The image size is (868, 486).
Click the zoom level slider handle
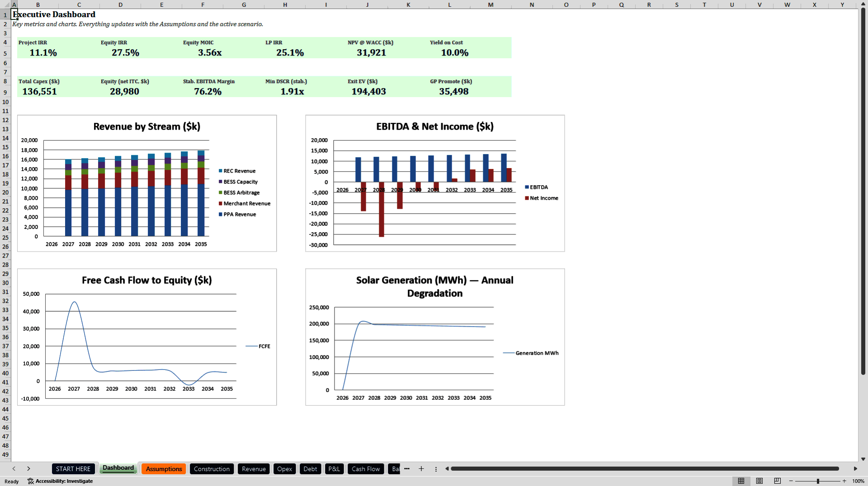click(x=818, y=481)
